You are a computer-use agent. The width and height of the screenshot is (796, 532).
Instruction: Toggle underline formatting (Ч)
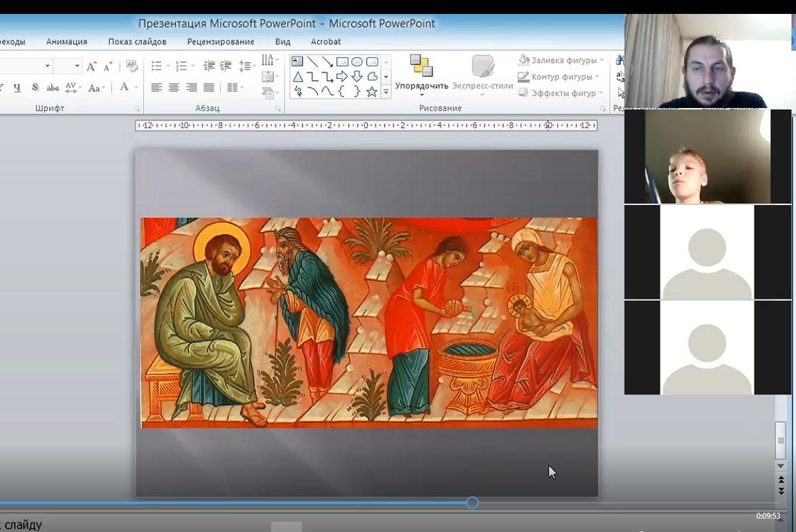pos(17,88)
